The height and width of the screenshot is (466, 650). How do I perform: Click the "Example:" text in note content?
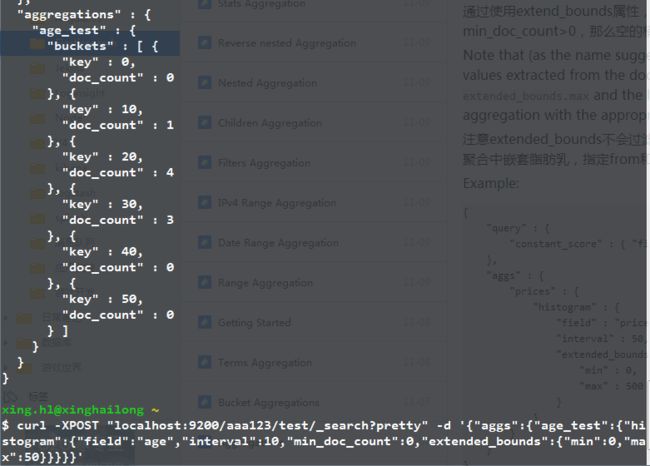491,183
